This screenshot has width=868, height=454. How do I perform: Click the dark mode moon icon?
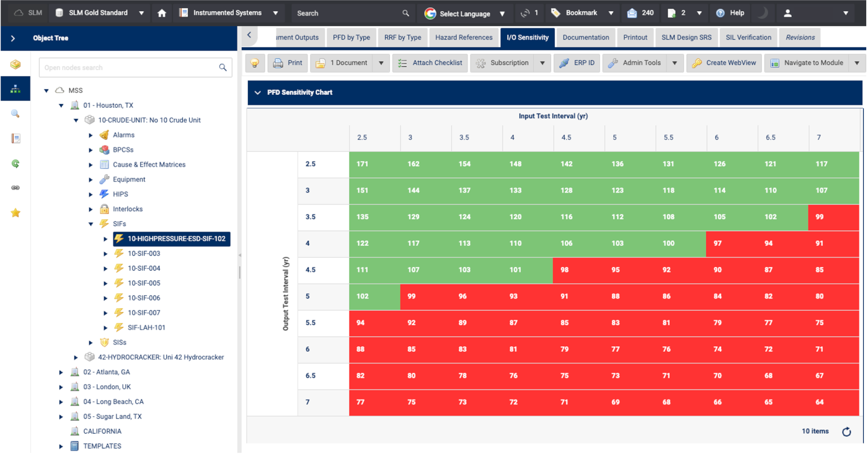[763, 13]
